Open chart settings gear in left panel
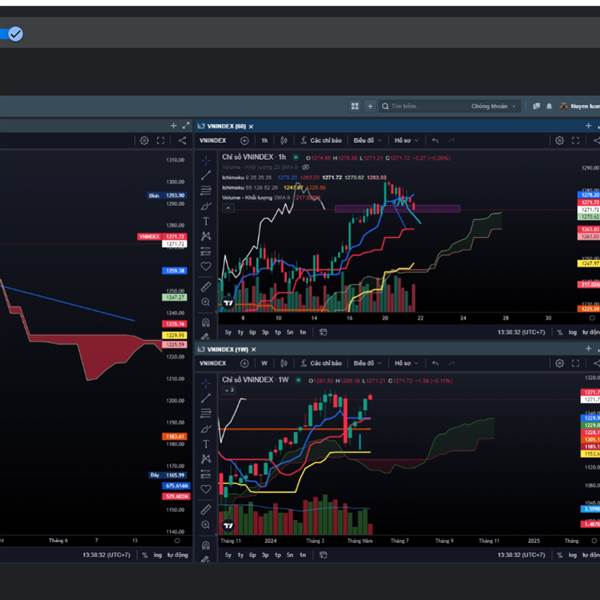This screenshot has width=600, height=600. pyautogui.click(x=144, y=140)
